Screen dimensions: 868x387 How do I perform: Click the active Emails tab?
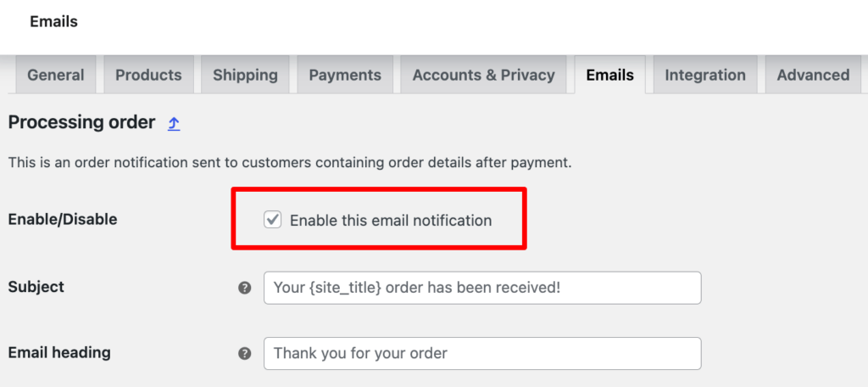coord(610,75)
